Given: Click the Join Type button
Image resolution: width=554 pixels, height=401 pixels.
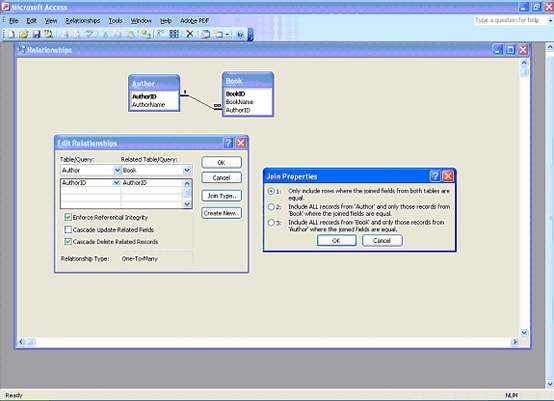Looking at the screenshot, I should pyautogui.click(x=222, y=196).
